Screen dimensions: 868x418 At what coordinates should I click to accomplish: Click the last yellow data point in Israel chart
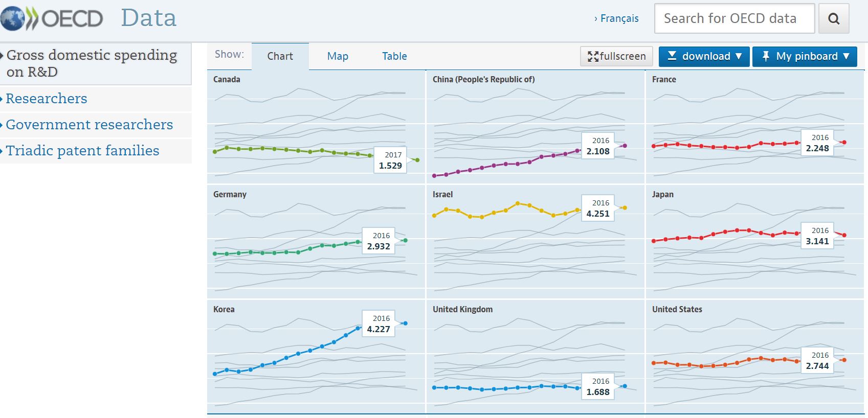pos(625,208)
